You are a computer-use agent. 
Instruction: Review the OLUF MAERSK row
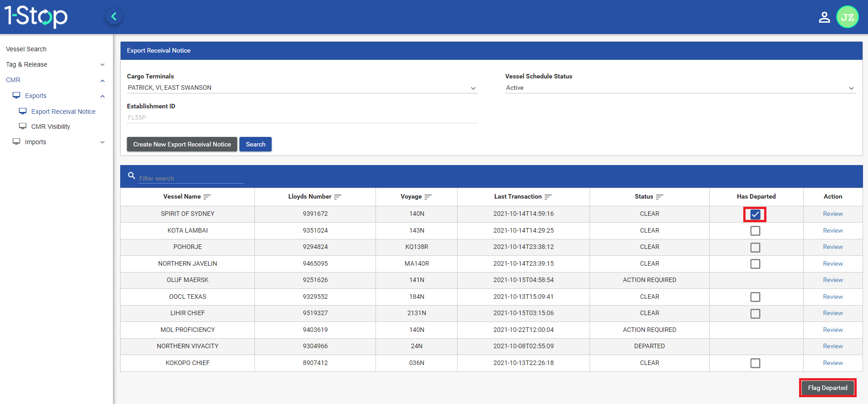tap(833, 280)
